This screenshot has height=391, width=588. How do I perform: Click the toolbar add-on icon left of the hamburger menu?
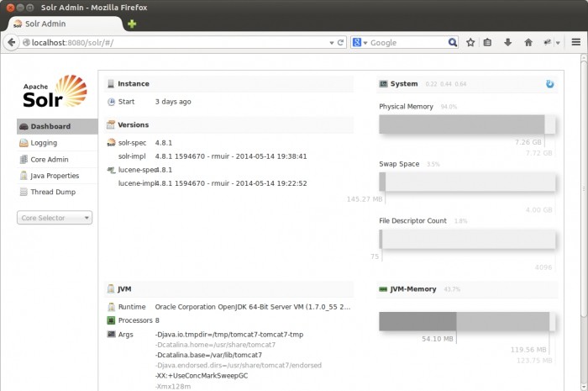click(x=548, y=42)
